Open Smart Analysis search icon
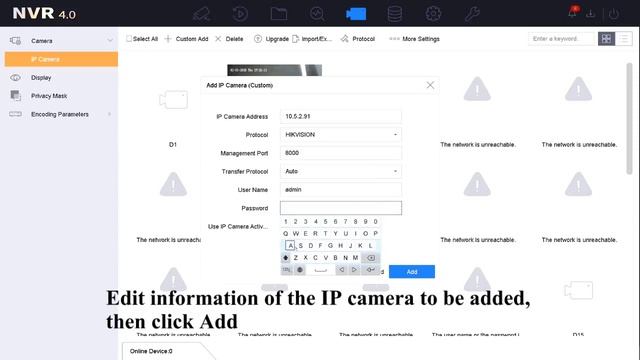Viewport: 640px width, 360px height. (x=317, y=14)
